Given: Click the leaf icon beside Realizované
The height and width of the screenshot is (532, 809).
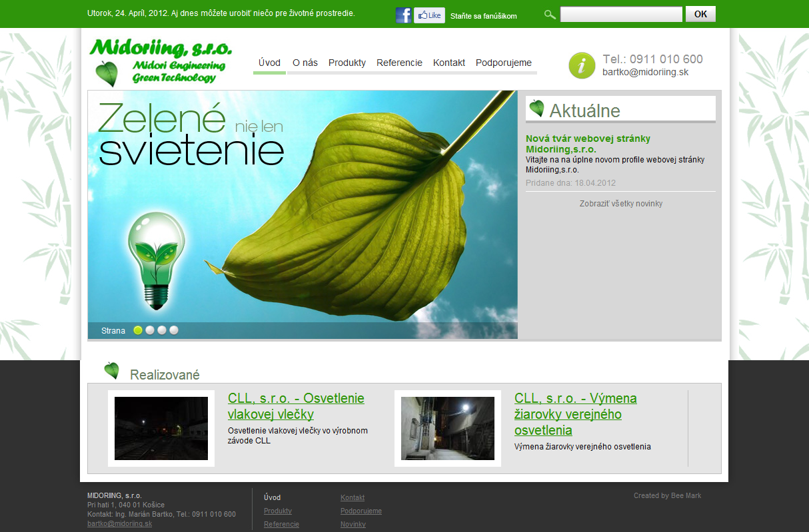Looking at the screenshot, I should pyautogui.click(x=112, y=371).
